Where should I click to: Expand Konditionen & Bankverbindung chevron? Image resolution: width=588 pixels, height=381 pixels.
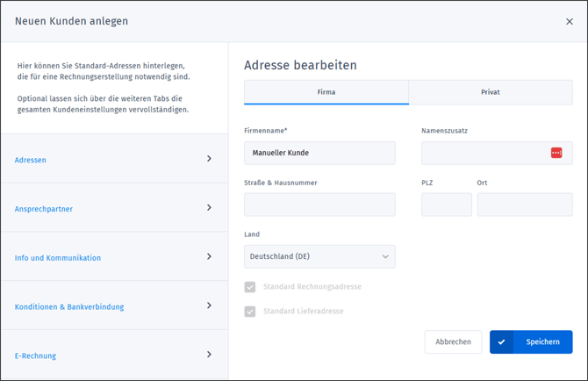[x=209, y=306]
